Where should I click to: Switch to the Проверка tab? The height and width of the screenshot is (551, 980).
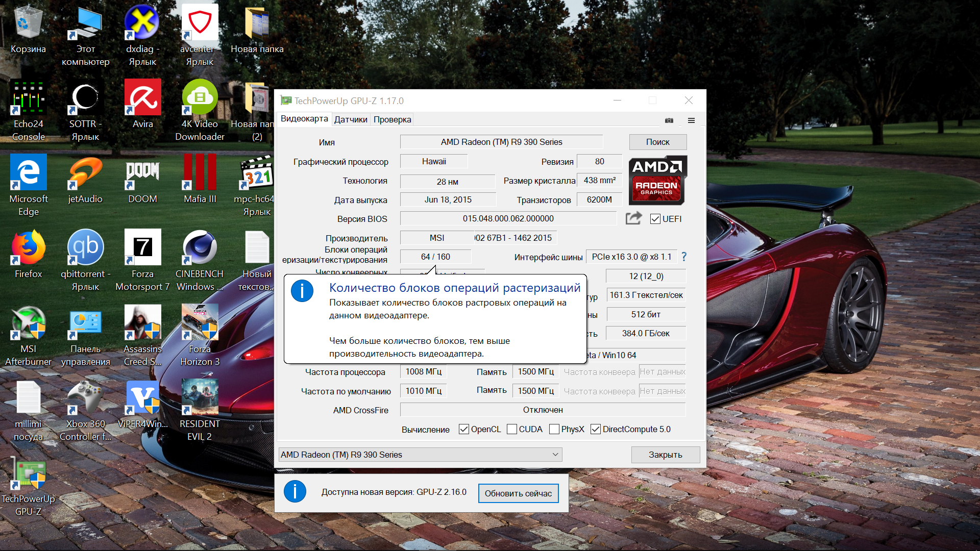[x=392, y=119]
